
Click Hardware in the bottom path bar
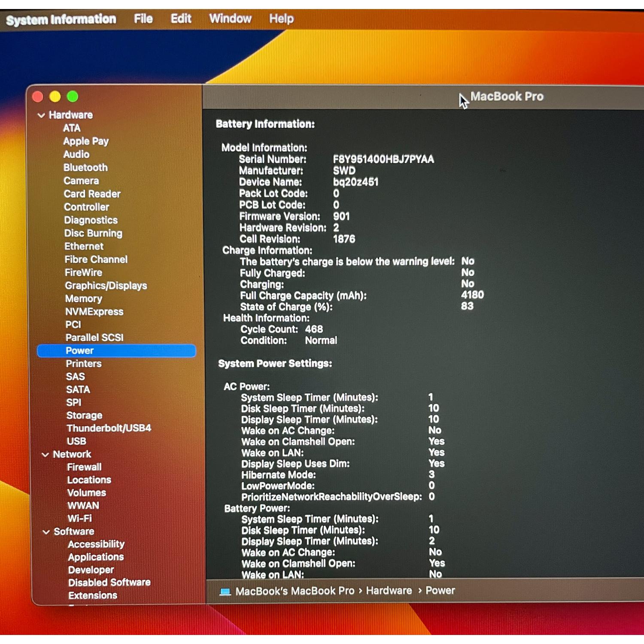(389, 591)
